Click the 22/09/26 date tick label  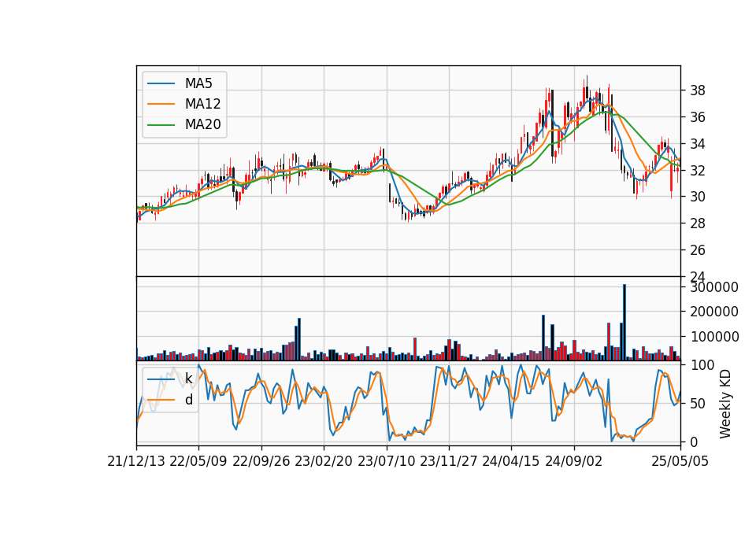click(x=261, y=462)
